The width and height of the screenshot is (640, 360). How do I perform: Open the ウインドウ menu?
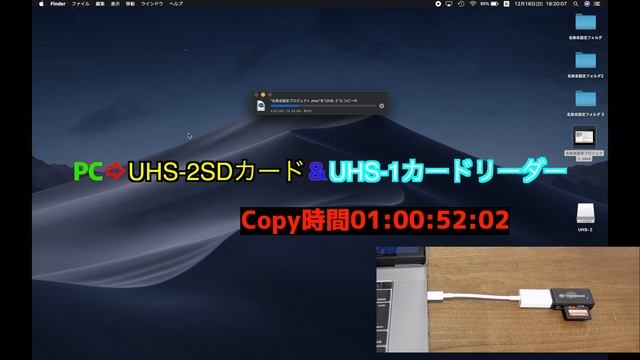click(x=152, y=4)
